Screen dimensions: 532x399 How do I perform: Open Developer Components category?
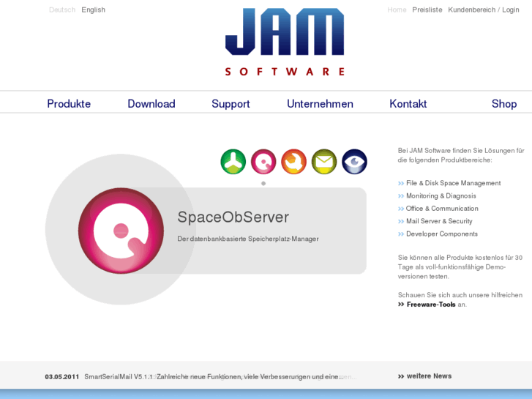click(x=442, y=234)
